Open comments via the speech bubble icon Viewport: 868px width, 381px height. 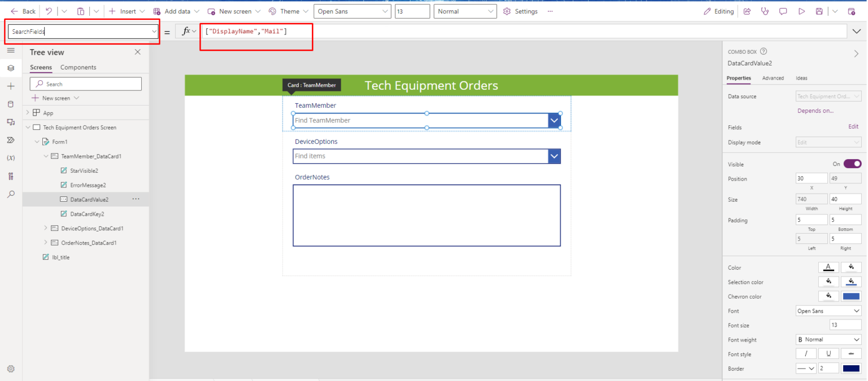coord(783,11)
